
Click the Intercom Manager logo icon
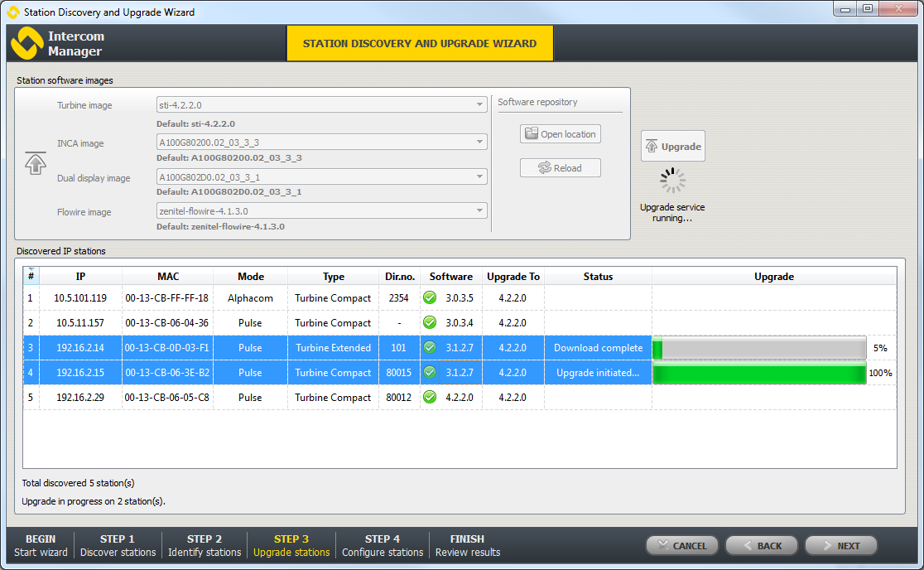26,43
